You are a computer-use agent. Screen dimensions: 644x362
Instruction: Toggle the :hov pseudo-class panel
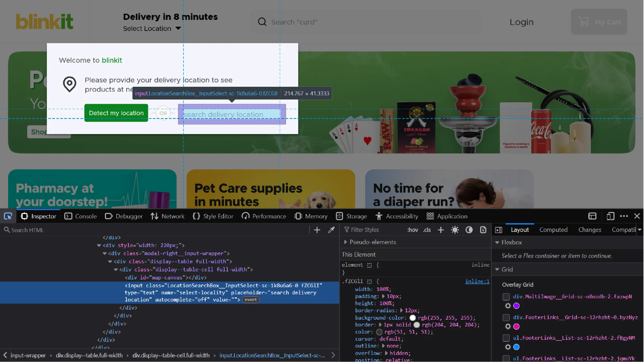[x=413, y=230]
